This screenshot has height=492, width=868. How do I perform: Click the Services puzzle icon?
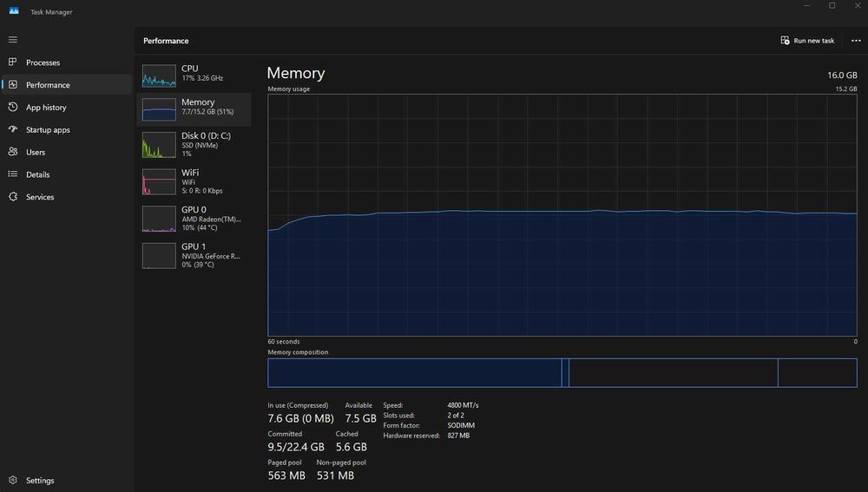[13, 197]
